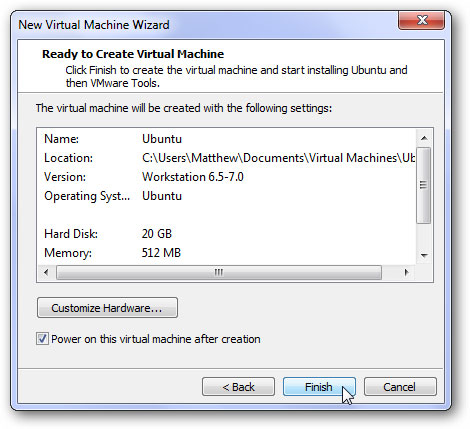The width and height of the screenshot is (470, 429).
Task: Click the New Virtual Machine Wizard title bar
Action: click(207, 25)
